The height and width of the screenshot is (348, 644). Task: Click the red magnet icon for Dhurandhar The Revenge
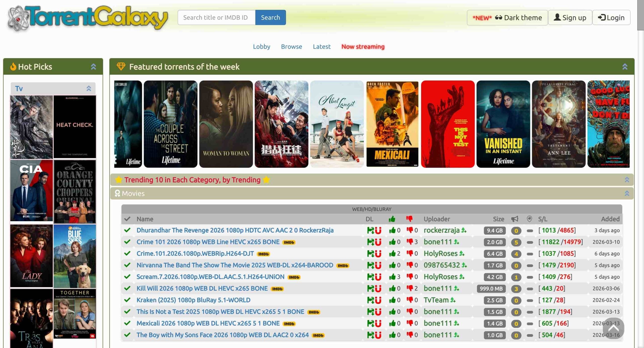pos(378,230)
